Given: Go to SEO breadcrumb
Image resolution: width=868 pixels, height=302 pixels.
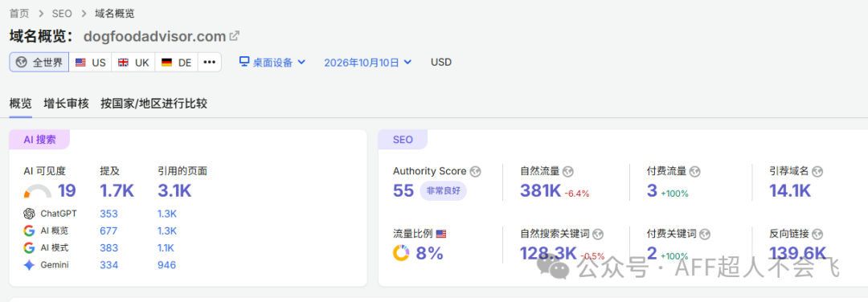Looking at the screenshot, I should point(61,14).
